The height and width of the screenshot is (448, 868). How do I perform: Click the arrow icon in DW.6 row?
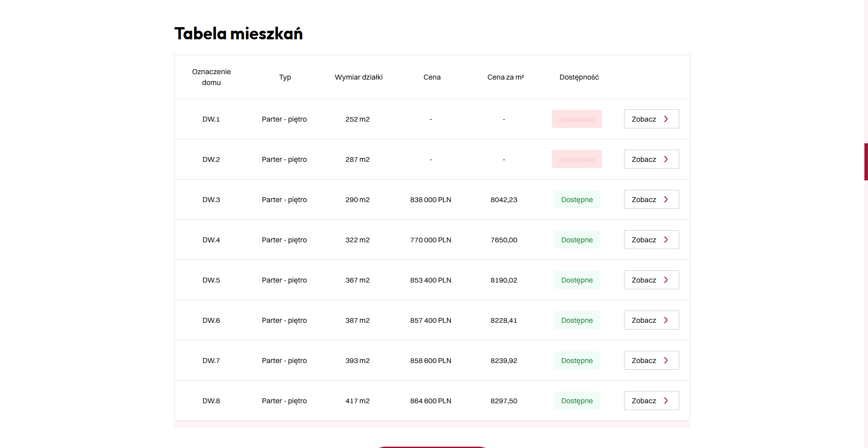[666, 320]
